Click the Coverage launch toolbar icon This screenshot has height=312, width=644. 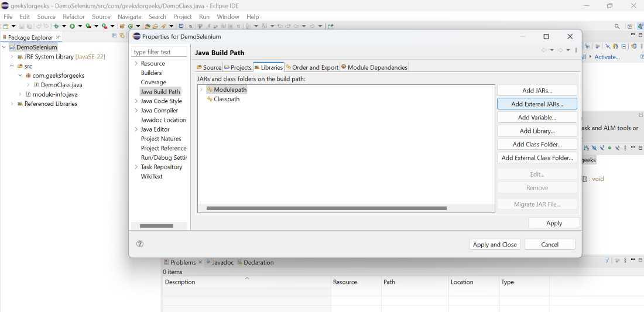(88, 26)
